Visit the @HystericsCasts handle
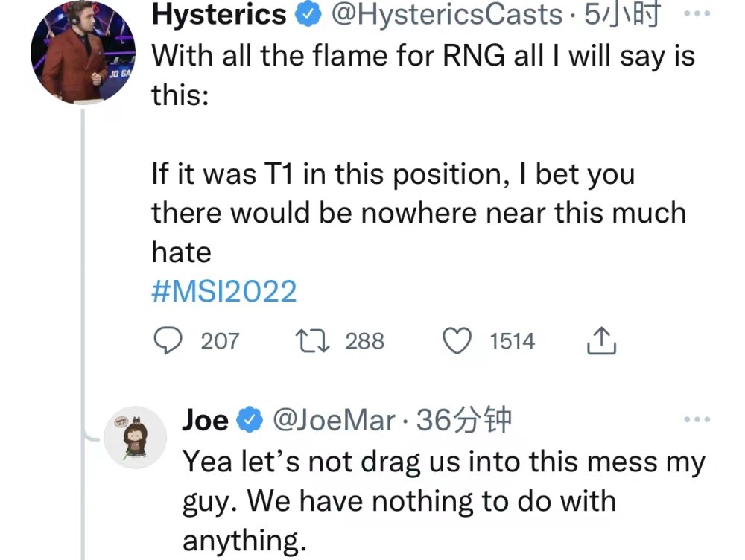 (446, 15)
